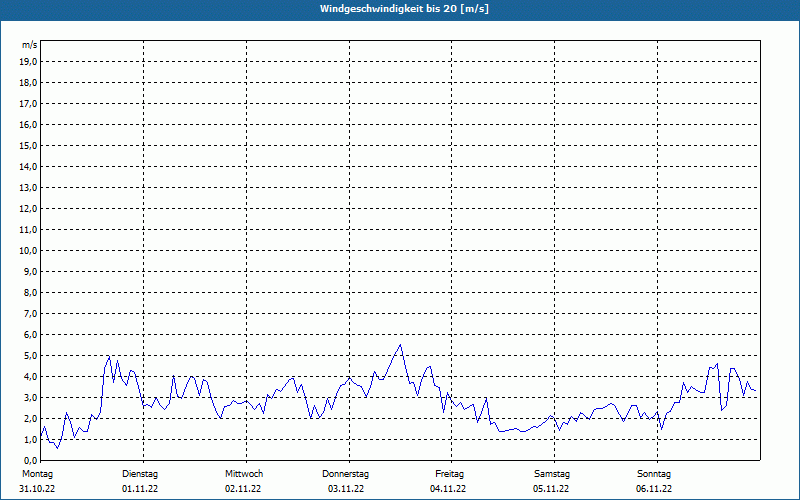
Task: Click the 4,0 y-axis value
Action: [30, 377]
